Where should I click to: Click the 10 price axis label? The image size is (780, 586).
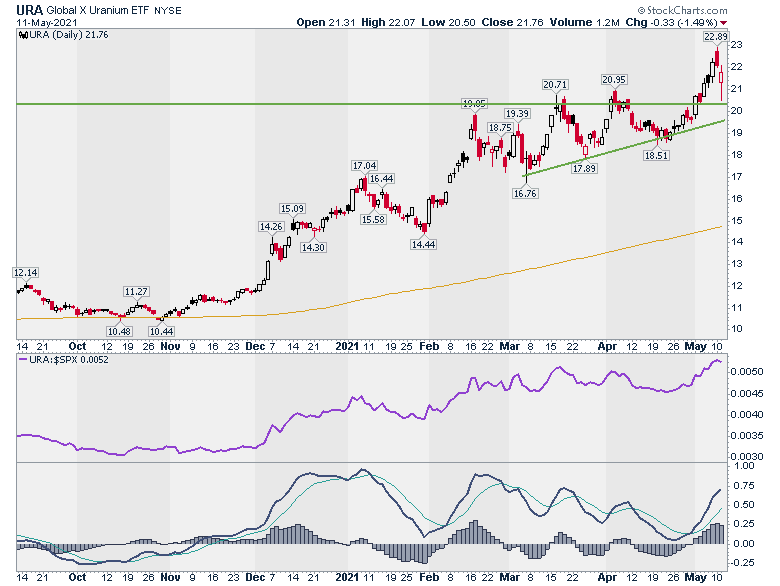(x=736, y=329)
